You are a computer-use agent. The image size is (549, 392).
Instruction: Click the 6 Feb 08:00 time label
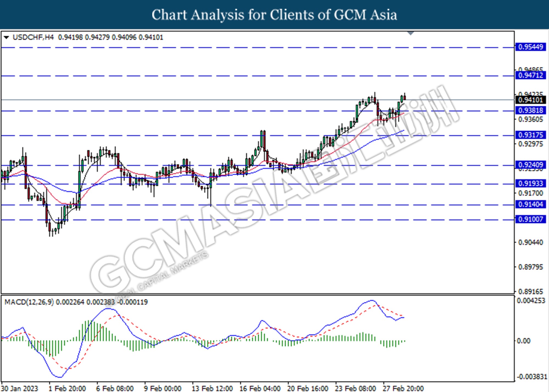115,388
